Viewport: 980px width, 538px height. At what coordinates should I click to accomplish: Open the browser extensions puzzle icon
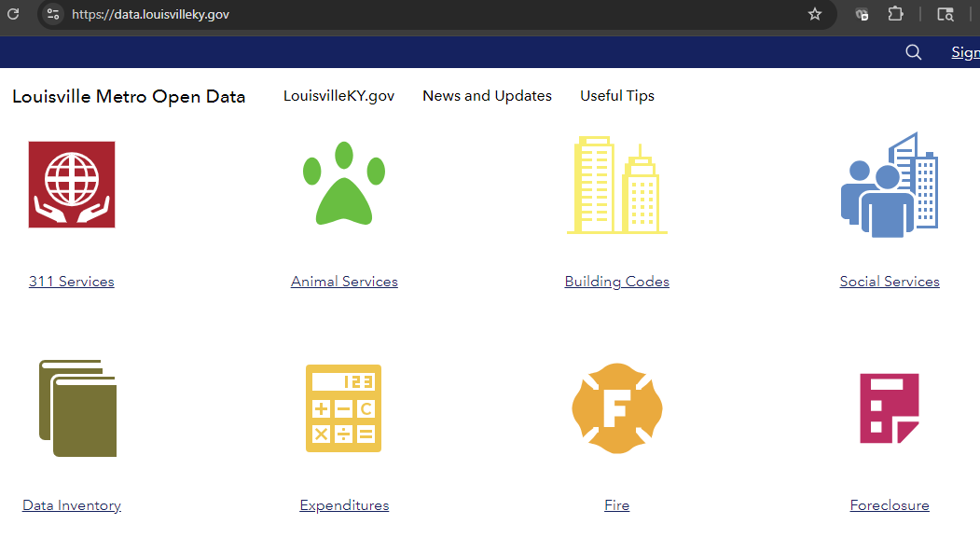pos(895,14)
